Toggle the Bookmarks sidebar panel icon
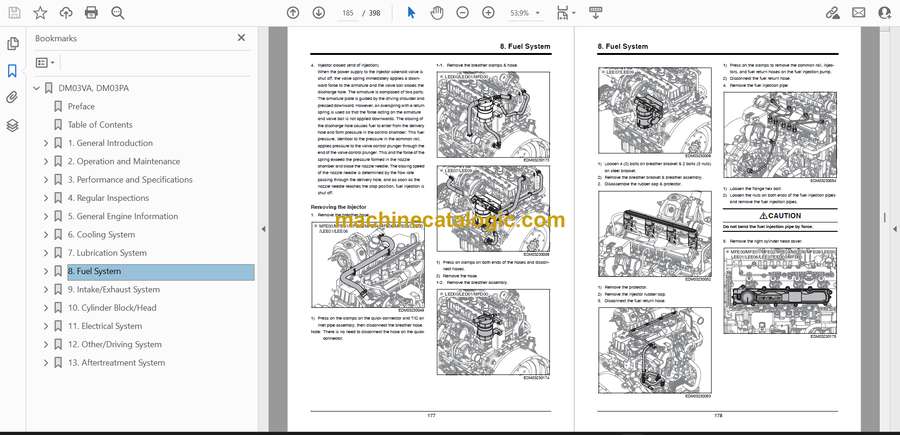Screen dimensions: 900x435 coord(13,71)
